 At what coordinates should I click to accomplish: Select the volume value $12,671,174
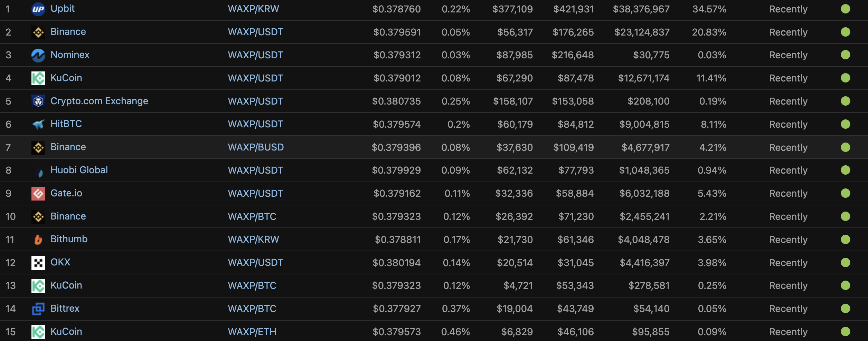click(644, 78)
